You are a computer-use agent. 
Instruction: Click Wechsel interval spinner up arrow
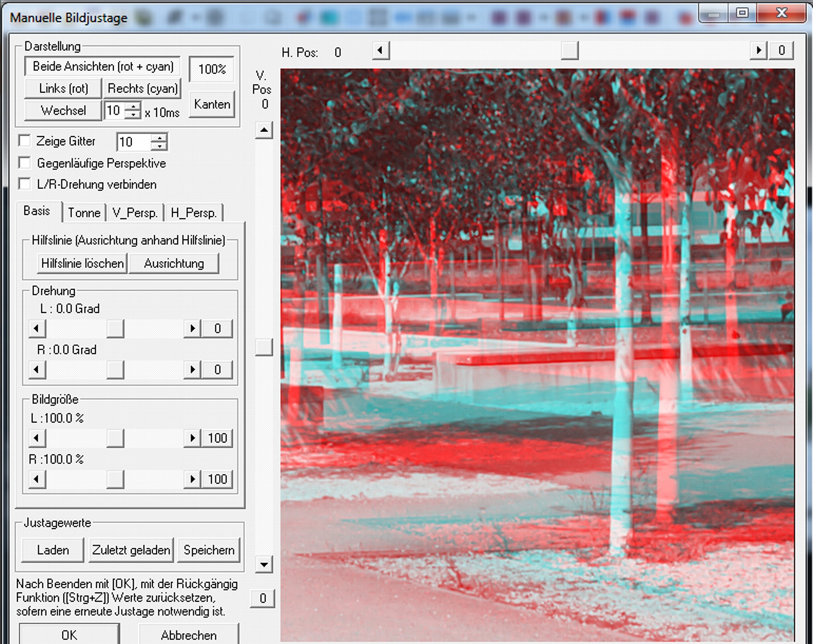(133, 106)
